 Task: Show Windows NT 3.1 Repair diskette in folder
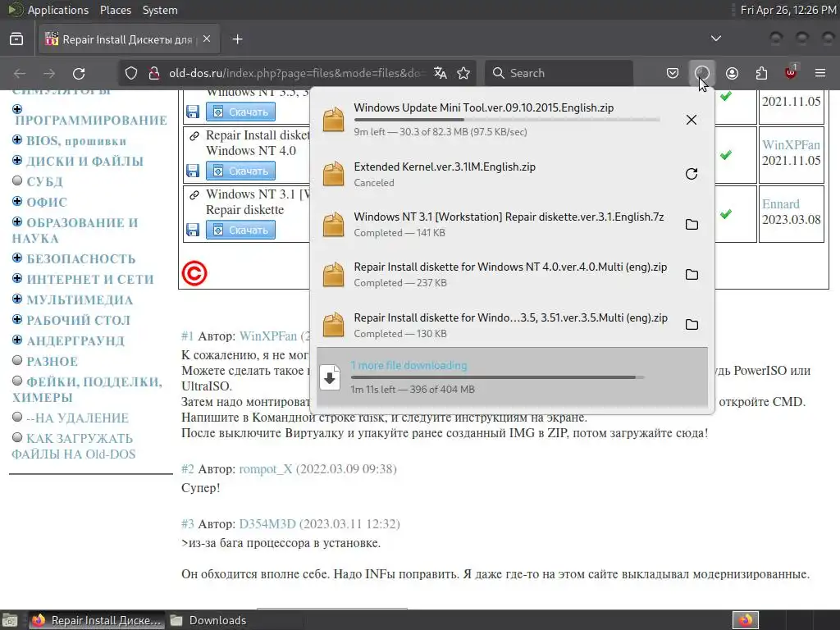point(692,225)
